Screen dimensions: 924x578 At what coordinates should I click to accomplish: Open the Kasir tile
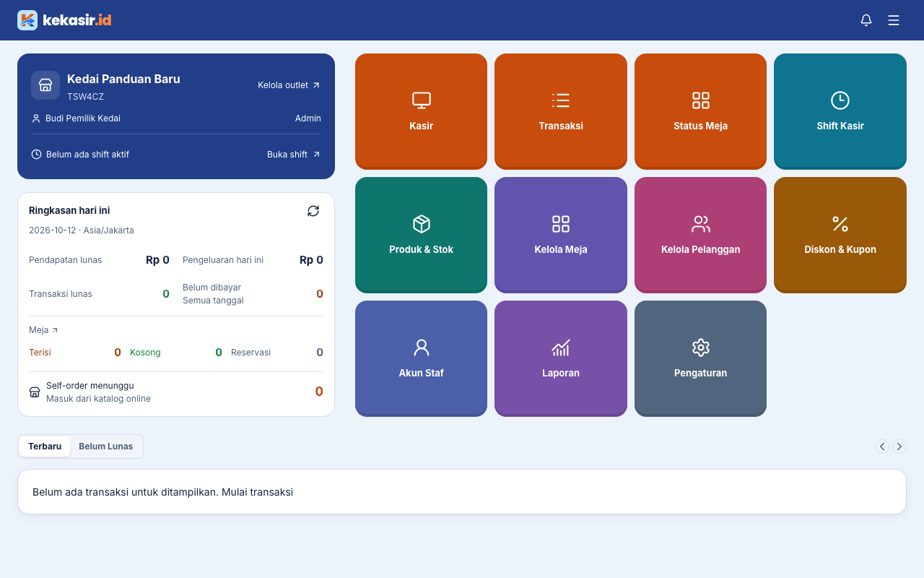421,111
